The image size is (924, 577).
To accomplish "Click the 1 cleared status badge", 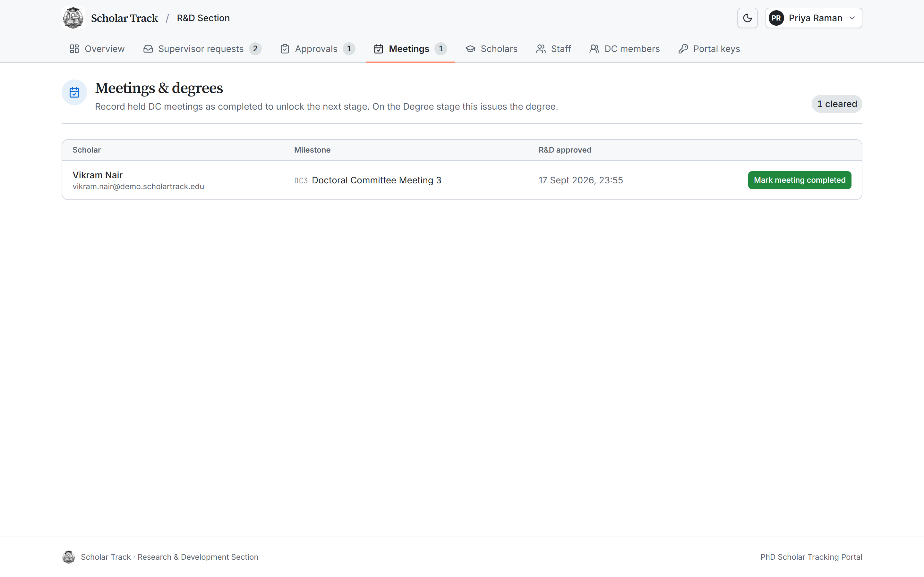I will tap(836, 104).
